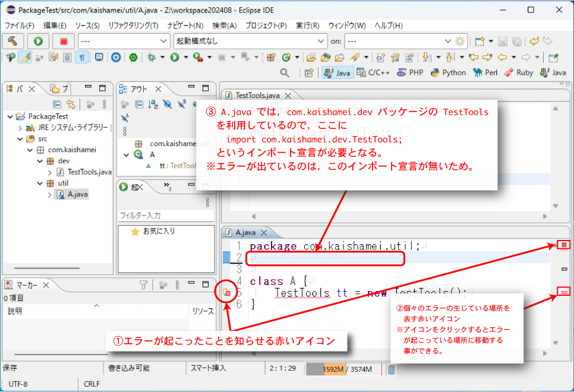The height and width of the screenshot is (392, 574).
Task: Select the マーカー view tab
Action: (27, 285)
